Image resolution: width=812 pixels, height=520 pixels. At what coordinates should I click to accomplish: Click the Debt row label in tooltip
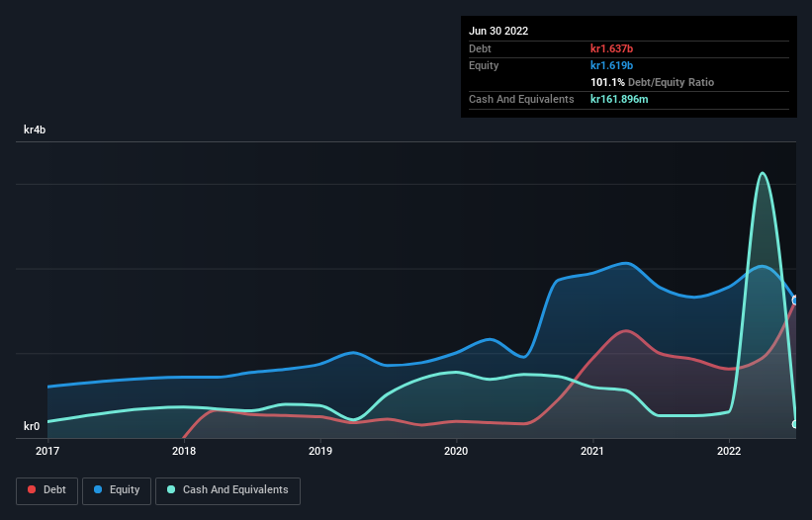click(x=480, y=48)
